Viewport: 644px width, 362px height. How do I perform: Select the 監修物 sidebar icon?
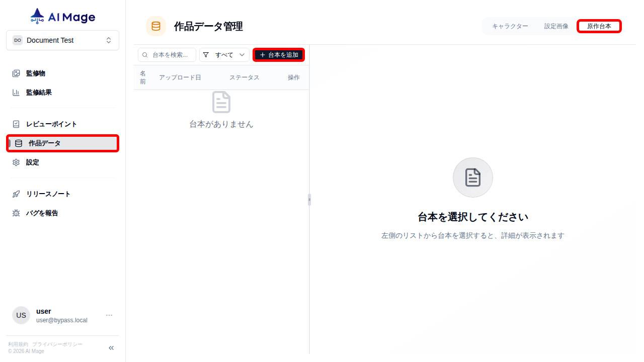(x=16, y=73)
